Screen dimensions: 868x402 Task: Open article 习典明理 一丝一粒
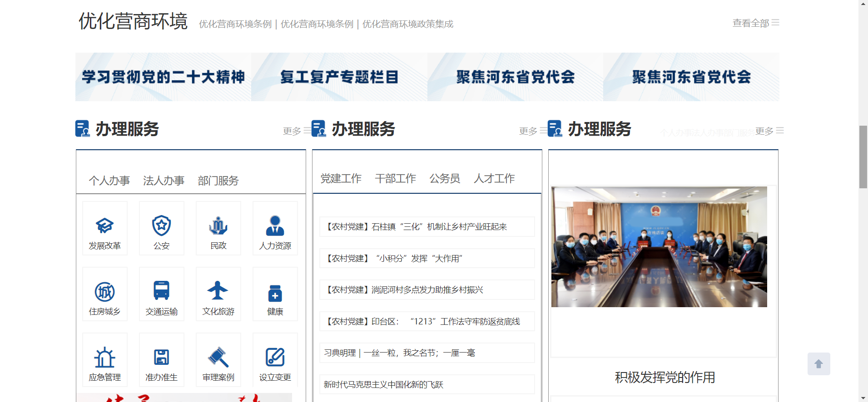point(427,353)
